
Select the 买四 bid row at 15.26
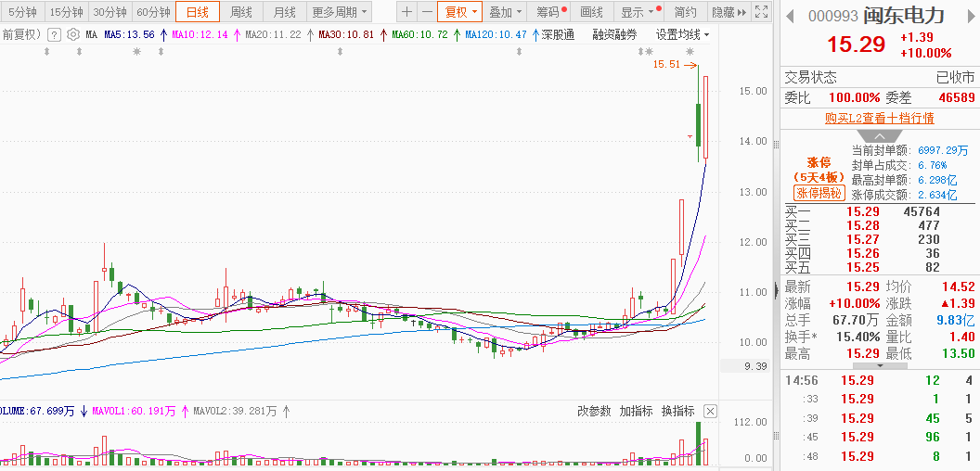coord(880,254)
